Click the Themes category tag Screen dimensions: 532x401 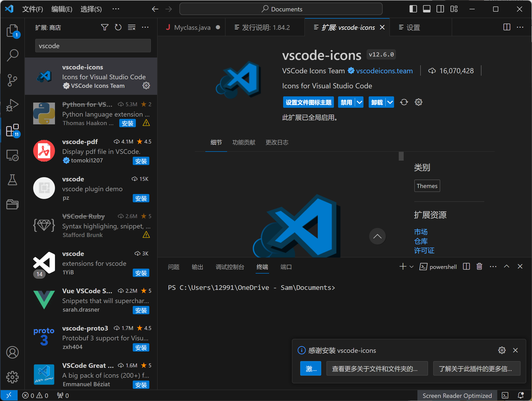pos(427,186)
